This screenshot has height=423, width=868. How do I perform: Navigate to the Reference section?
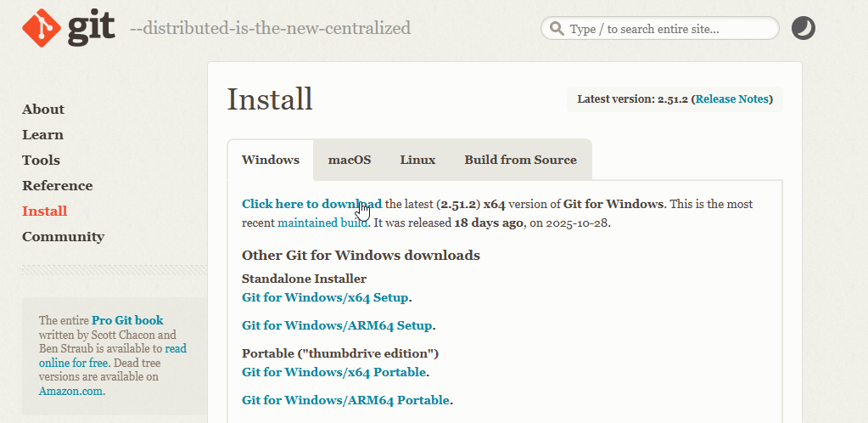pos(57,186)
